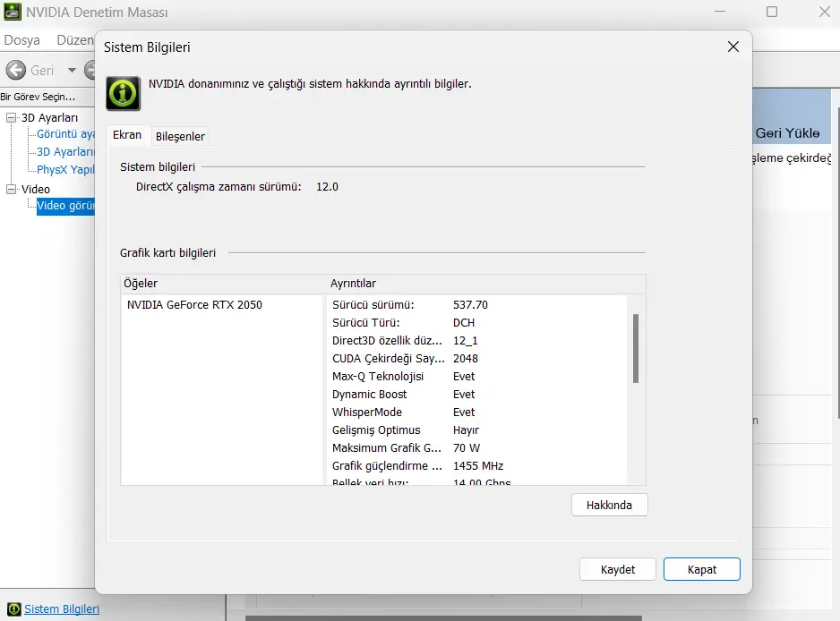The image size is (840, 621).
Task: Switch to the Bileşenler tab
Action: pos(180,137)
